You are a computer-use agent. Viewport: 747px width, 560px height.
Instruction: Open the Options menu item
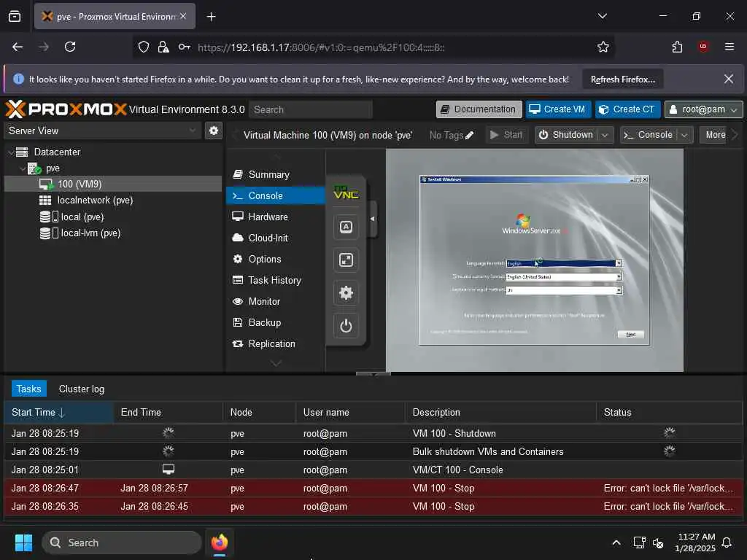(276, 260)
